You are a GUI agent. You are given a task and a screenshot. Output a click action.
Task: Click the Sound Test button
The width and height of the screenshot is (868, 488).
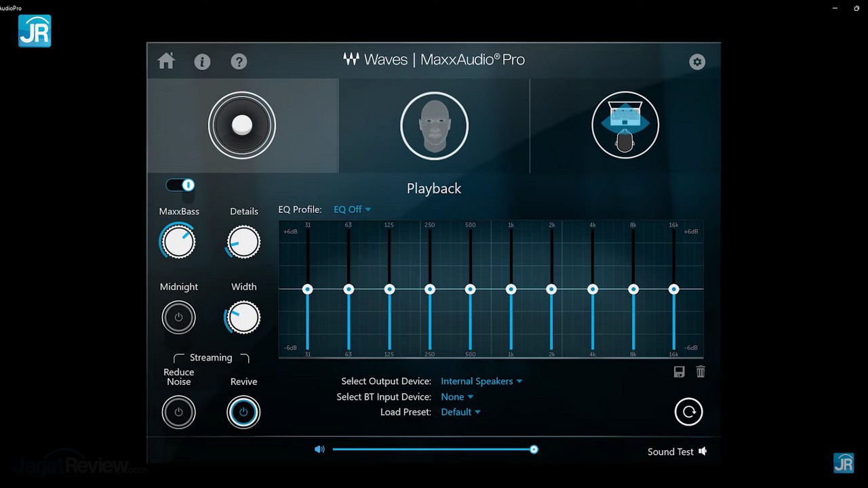(x=677, y=451)
